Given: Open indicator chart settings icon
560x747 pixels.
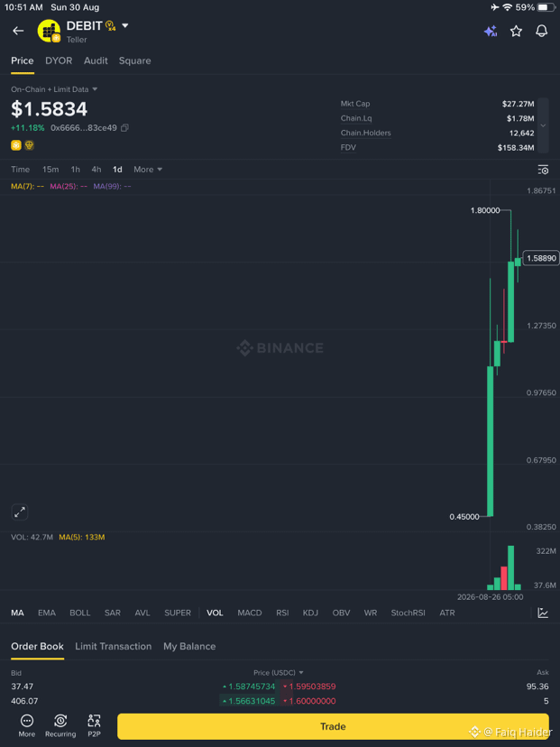Looking at the screenshot, I should [x=543, y=613].
